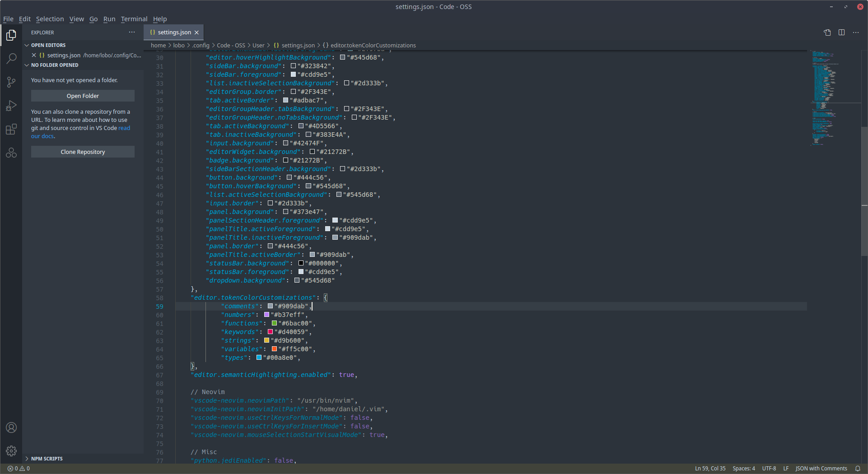
Task: Open the Help menu
Action: click(x=160, y=19)
